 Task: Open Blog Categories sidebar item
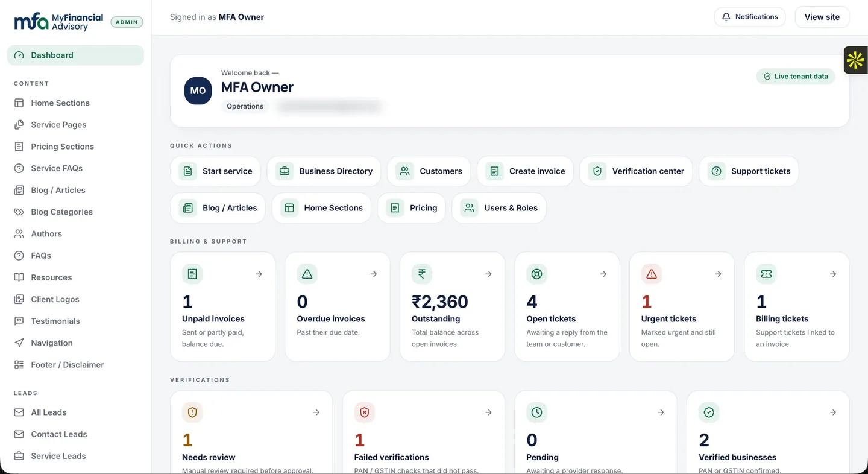click(x=75, y=212)
